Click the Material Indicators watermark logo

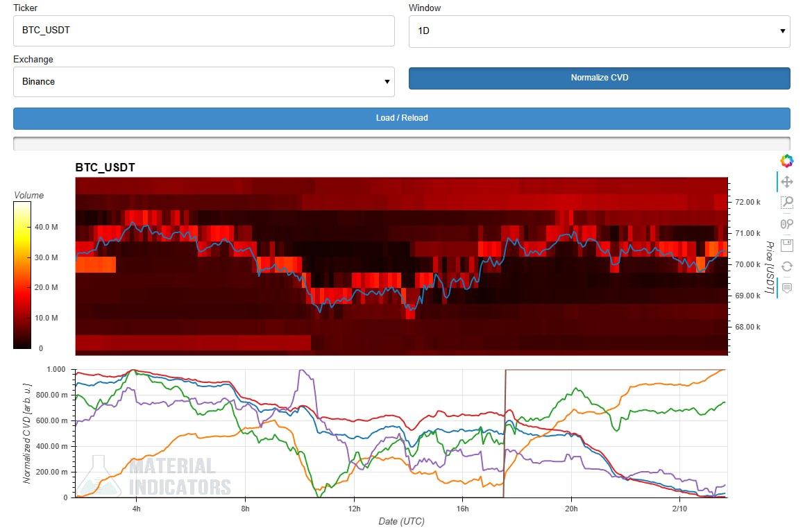(x=154, y=476)
